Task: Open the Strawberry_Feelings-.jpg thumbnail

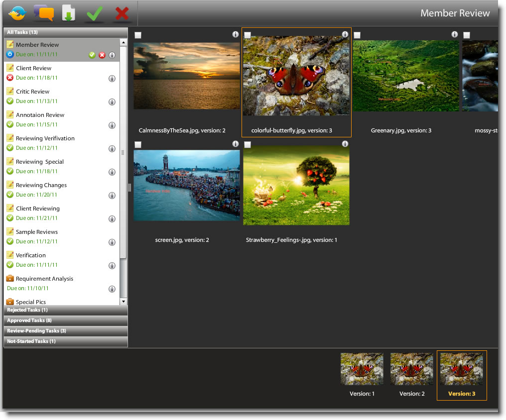Action: point(296,185)
